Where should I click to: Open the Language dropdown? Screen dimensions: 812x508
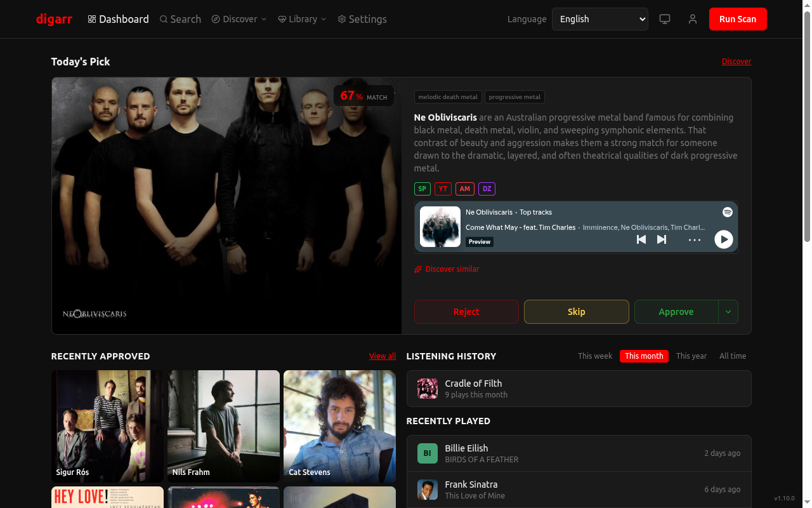coord(600,19)
